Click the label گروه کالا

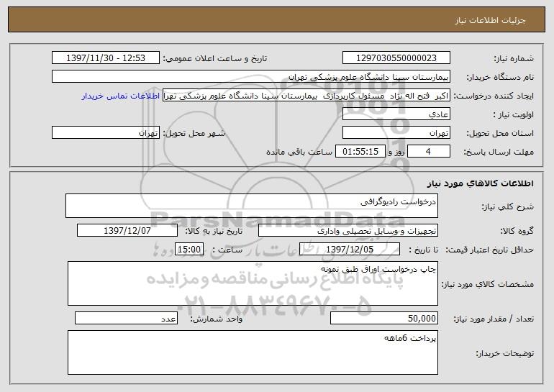[517, 232]
